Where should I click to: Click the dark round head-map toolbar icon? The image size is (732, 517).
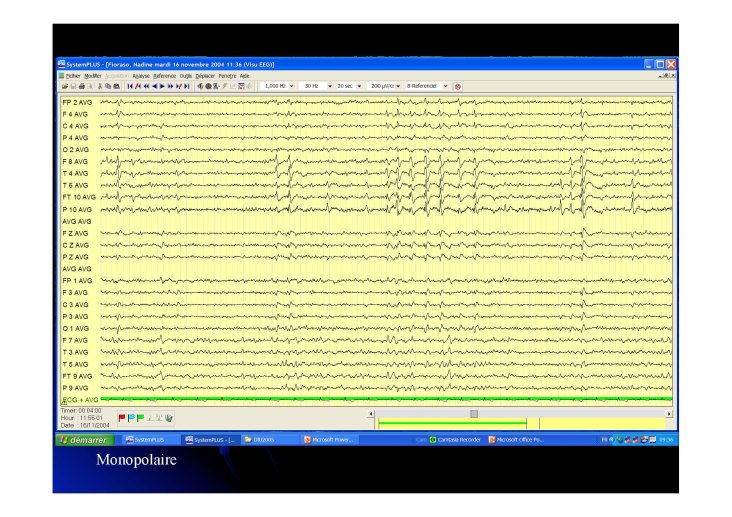click(208, 86)
